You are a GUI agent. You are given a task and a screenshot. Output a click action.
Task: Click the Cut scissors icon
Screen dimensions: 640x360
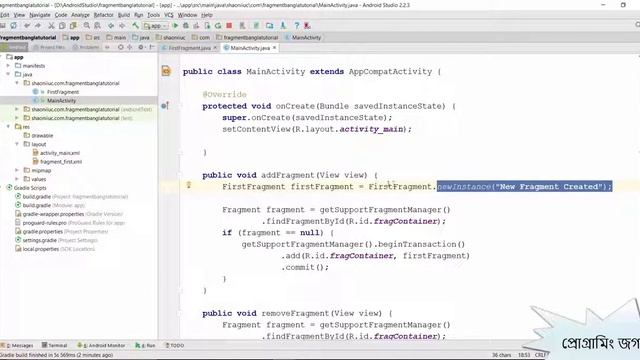[51, 25]
